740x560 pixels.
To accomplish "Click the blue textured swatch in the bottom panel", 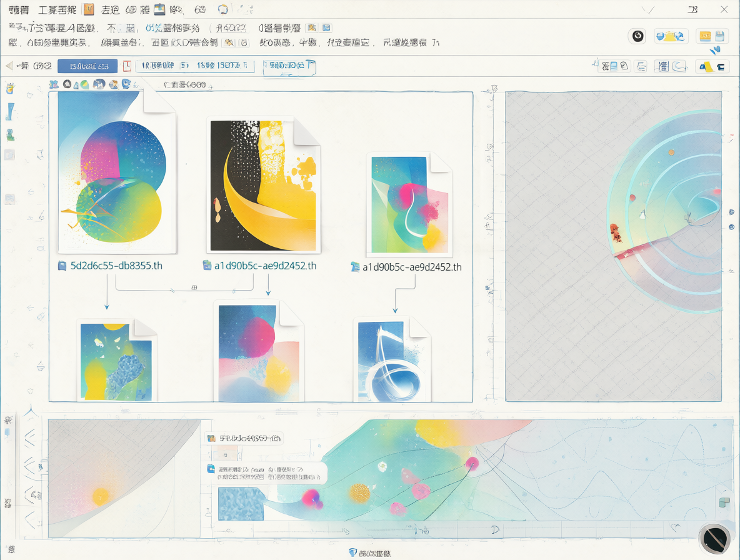I will tap(241, 504).
